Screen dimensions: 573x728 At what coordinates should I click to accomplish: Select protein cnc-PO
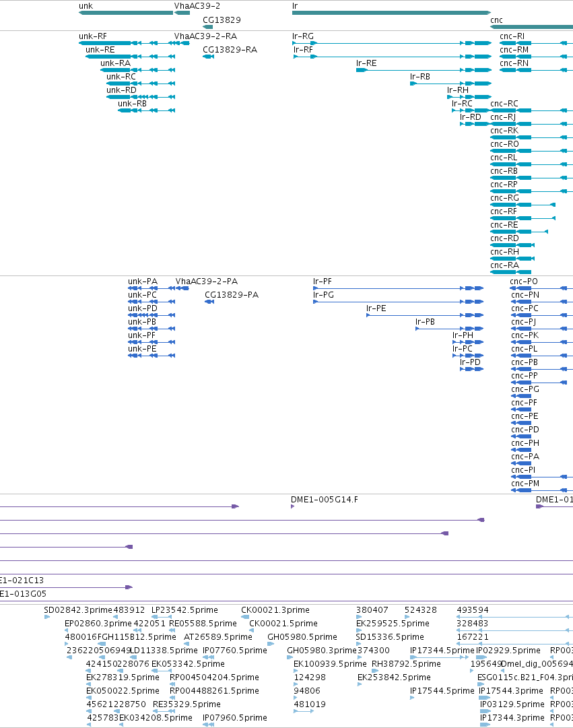point(525,282)
